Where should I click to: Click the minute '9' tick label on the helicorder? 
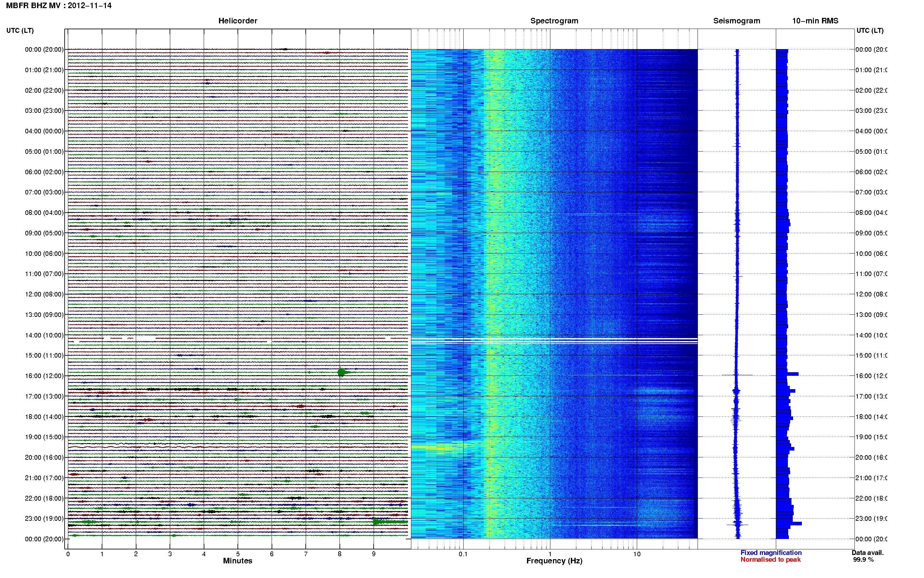click(374, 554)
